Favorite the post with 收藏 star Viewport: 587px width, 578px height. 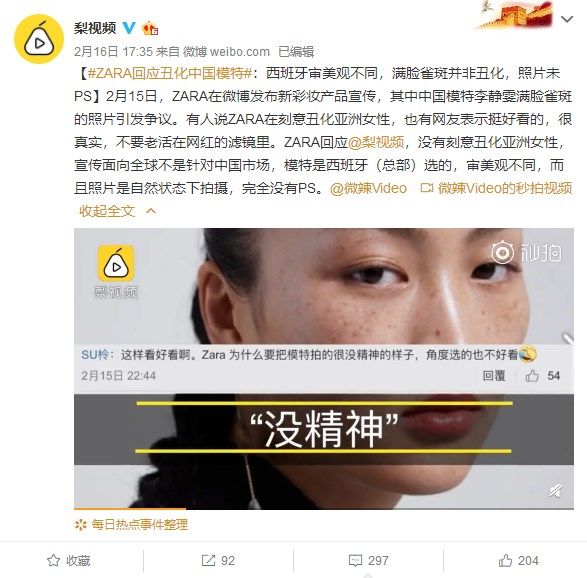(x=69, y=560)
